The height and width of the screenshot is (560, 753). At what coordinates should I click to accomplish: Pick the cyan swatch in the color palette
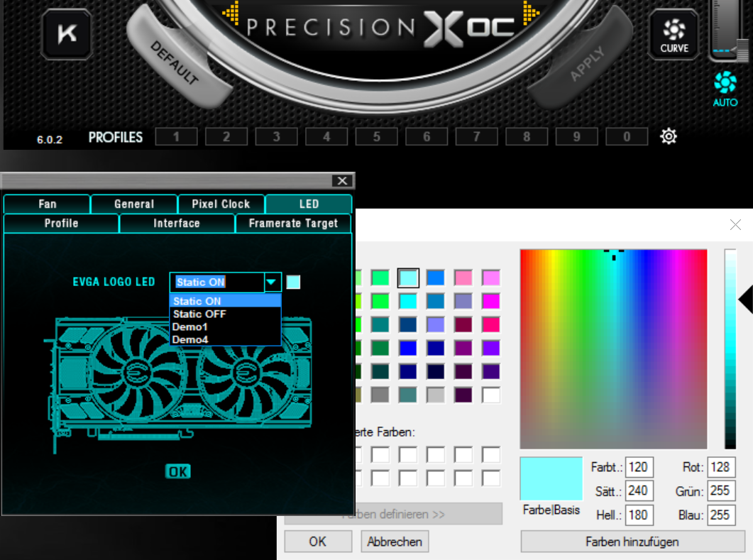click(408, 278)
